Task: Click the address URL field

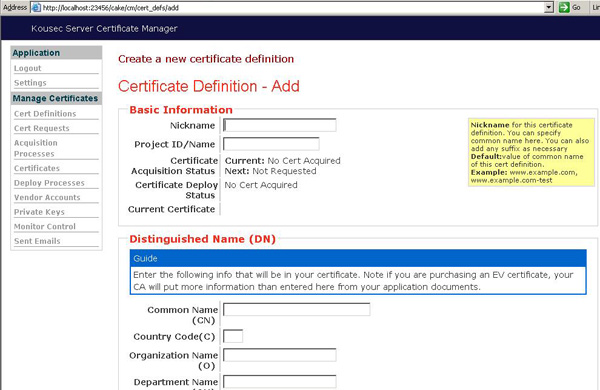Action: (293, 7)
